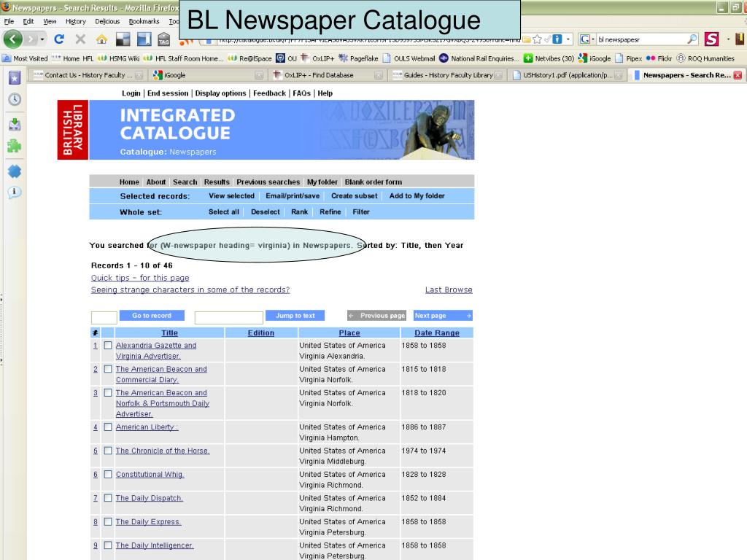Reload the page with the Refresh icon
Image resolution: width=747 pixels, height=560 pixels.
point(59,39)
